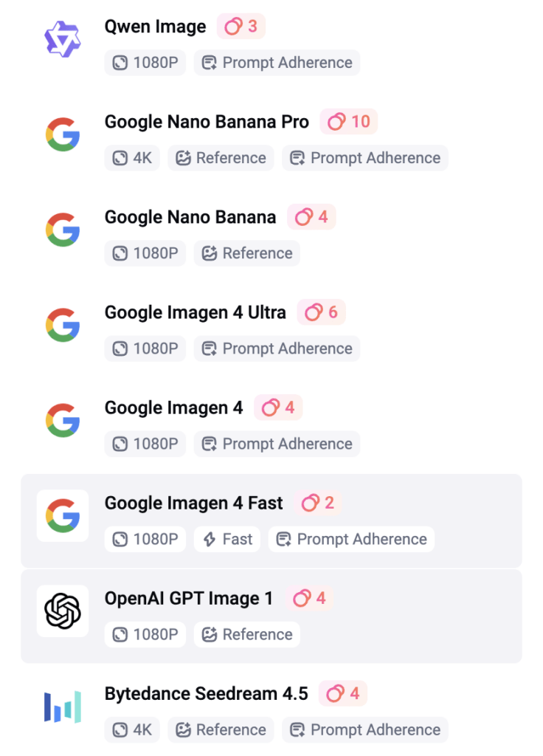Click the 10-credit badge on Nano Banana Pro
Image resolution: width=543 pixels, height=756 pixels.
point(349,122)
